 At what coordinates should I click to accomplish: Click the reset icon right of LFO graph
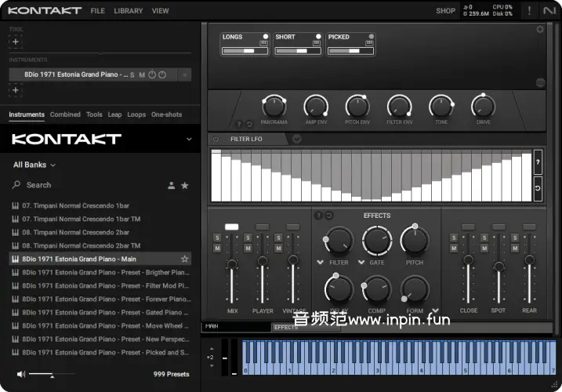pos(538,189)
